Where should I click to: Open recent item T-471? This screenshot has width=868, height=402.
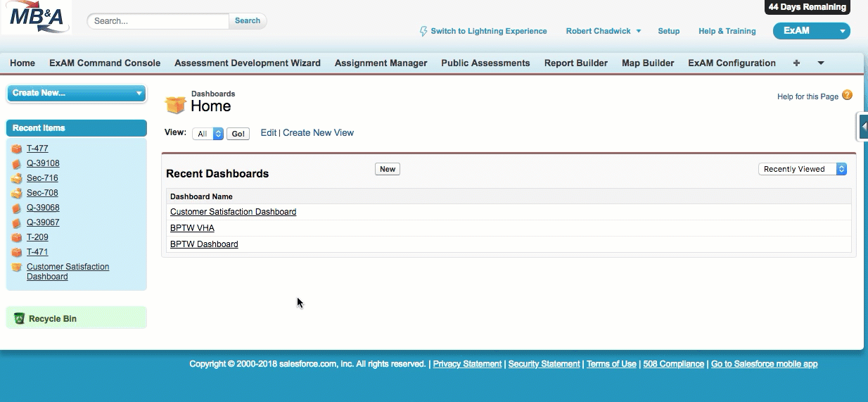(37, 252)
